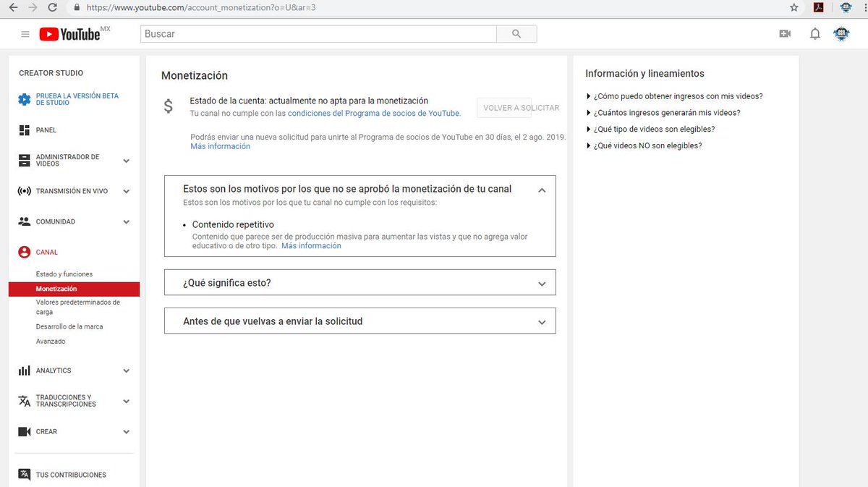Select the Monetización submenu item
868x487 pixels.
coord(74,289)
